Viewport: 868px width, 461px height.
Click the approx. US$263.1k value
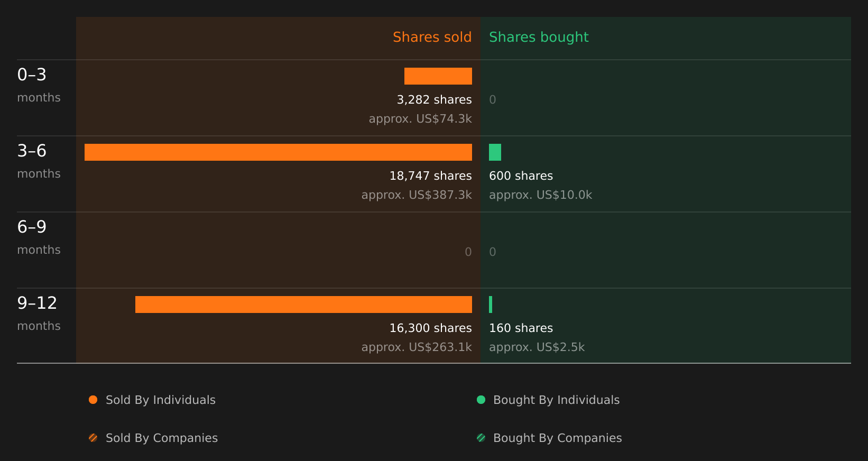coord(417,347)
